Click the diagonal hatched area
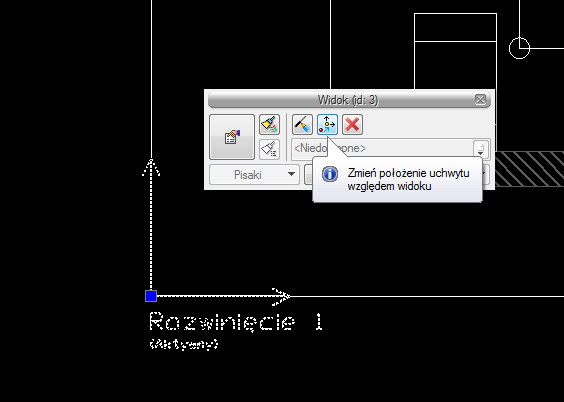This screenshot has height=402, width=564. point(529,169)
